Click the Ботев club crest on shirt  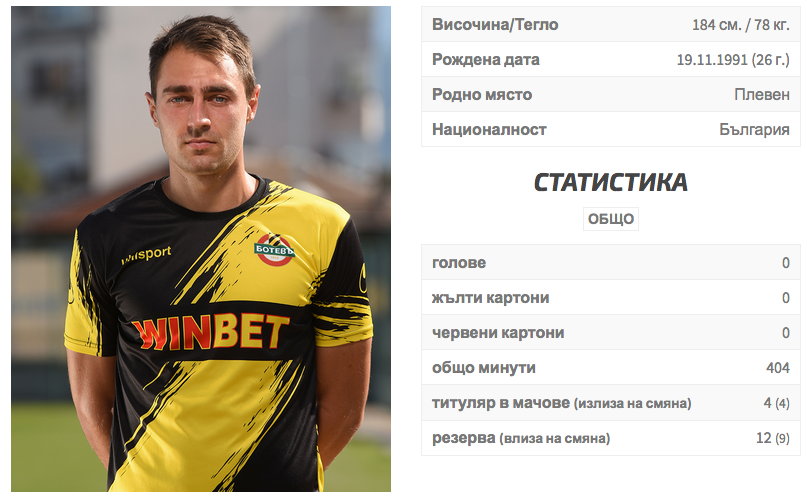pyautogui.click(x=274, y=250)
